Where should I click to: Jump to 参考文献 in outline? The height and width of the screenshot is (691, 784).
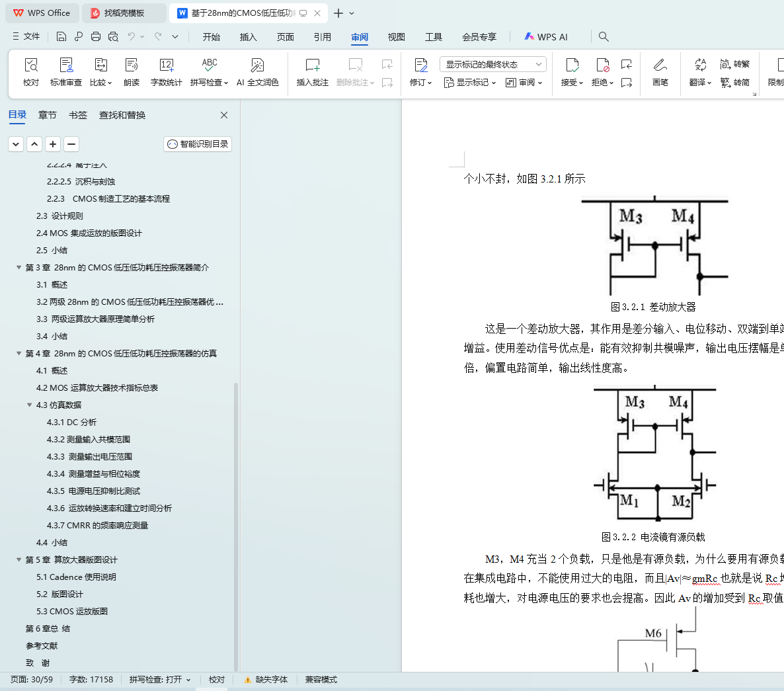coord(42,645)
